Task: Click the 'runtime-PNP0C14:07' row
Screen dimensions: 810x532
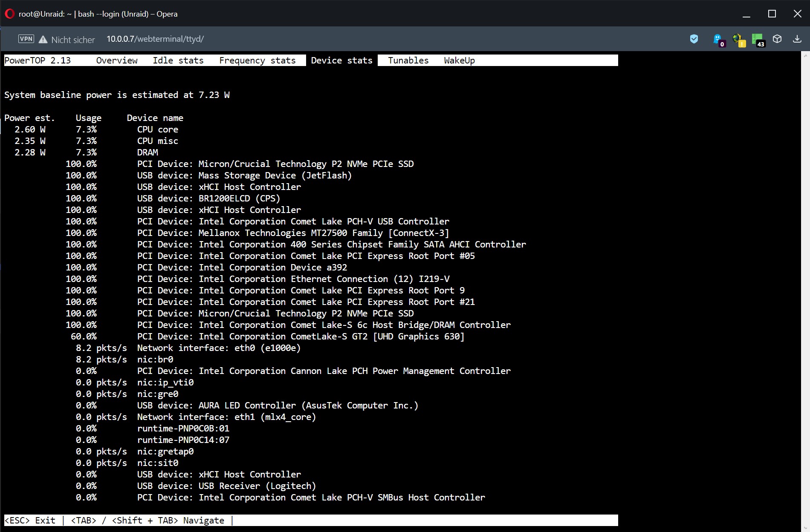Action: (183, 440)
